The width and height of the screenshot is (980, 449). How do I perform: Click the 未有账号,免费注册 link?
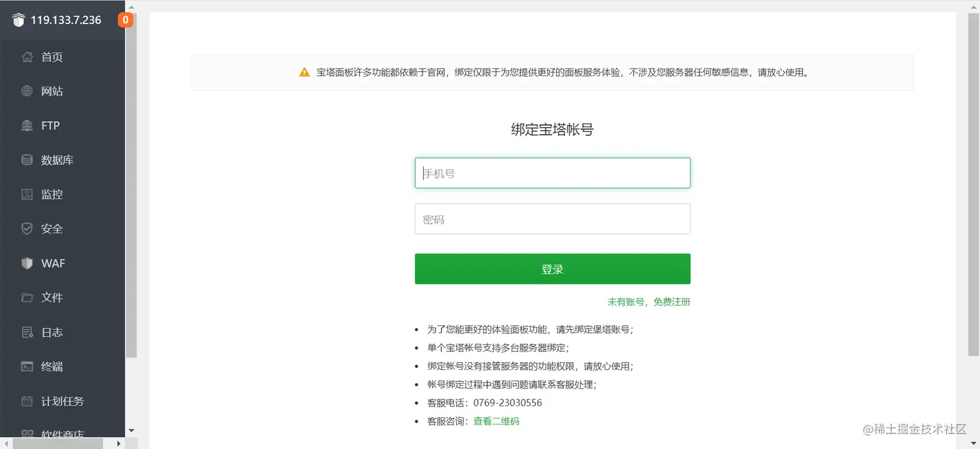click(x=649, y=302)
